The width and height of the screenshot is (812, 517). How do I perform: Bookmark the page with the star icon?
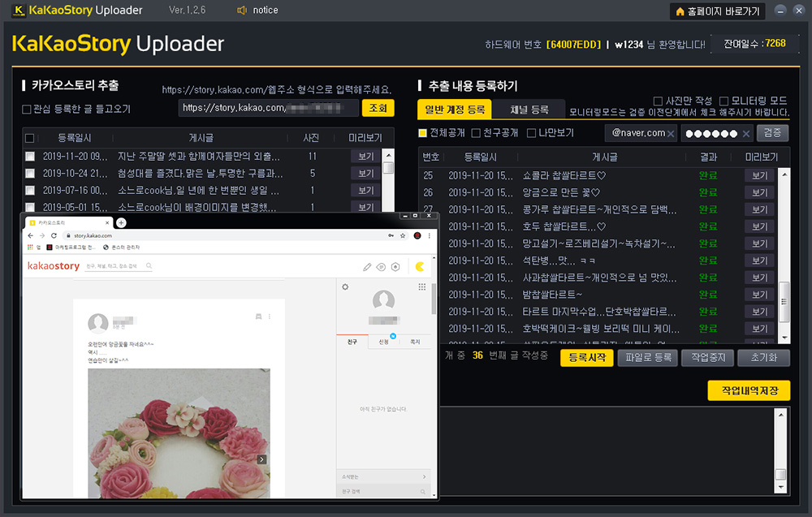403,235
